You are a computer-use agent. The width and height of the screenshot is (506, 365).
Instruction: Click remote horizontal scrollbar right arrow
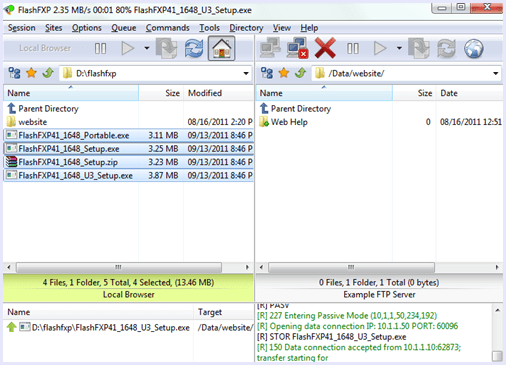[497, 267]
